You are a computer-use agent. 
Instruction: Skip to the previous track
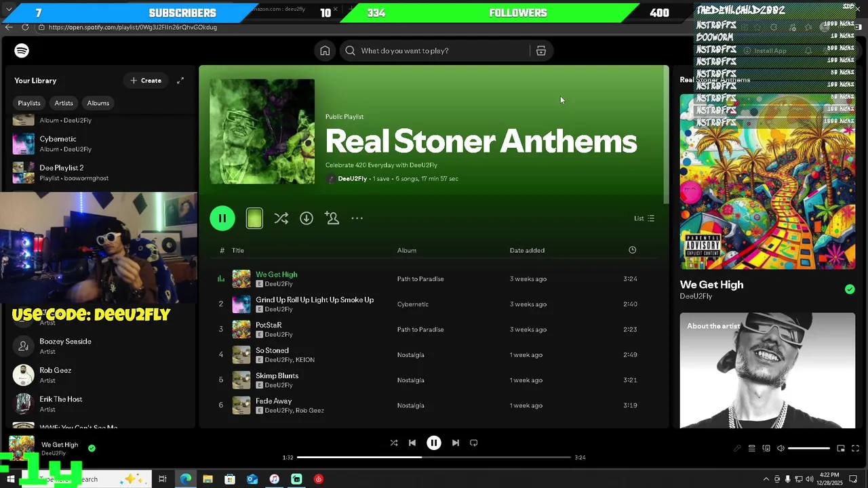pyautogui.click(x=412, y=443)
